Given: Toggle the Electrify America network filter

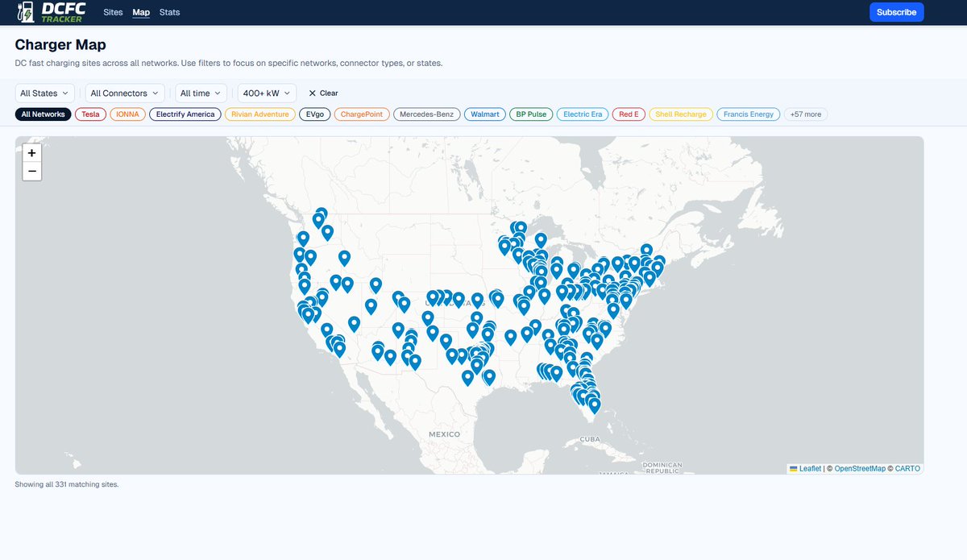Looking at the screenshot, I should point(185,114).
